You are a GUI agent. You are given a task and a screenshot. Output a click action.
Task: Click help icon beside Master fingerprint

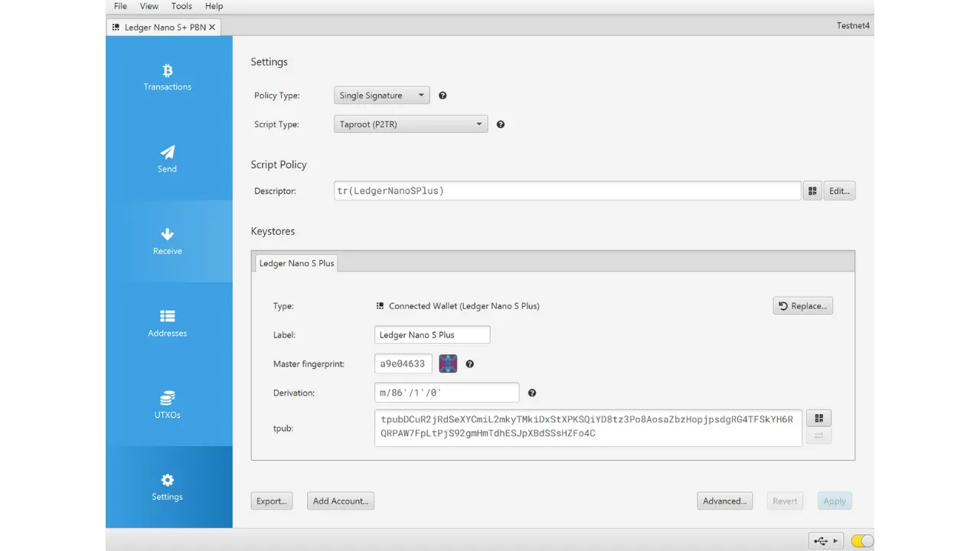click(x=470, y=364)
